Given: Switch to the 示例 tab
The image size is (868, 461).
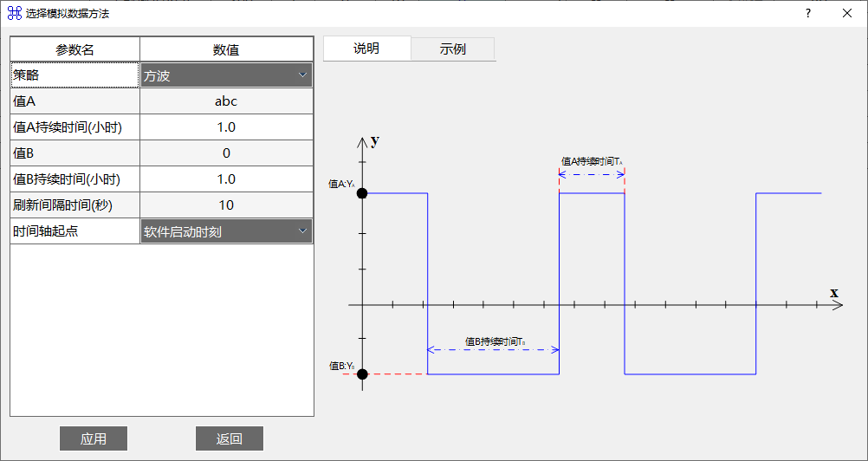Looking at the screenshot, I should coord(453,49).
